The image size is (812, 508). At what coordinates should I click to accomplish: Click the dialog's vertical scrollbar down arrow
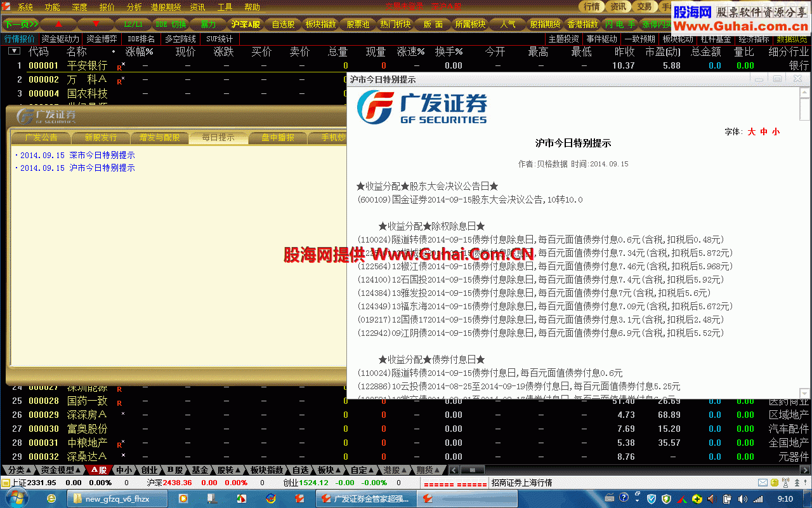[805, 394]
